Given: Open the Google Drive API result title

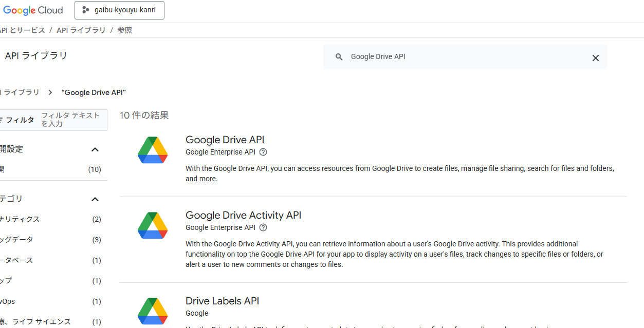Looking at the screenshot, I should 225,140.
